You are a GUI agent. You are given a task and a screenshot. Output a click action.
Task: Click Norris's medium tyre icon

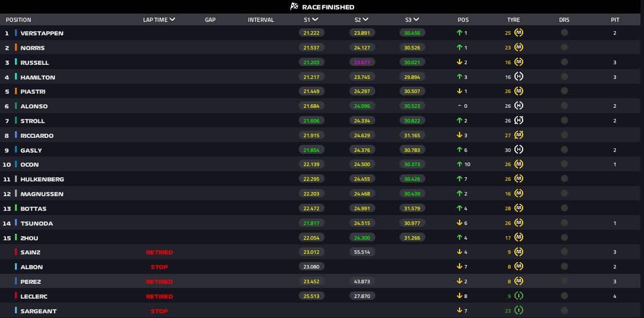(x=518, y=48)
